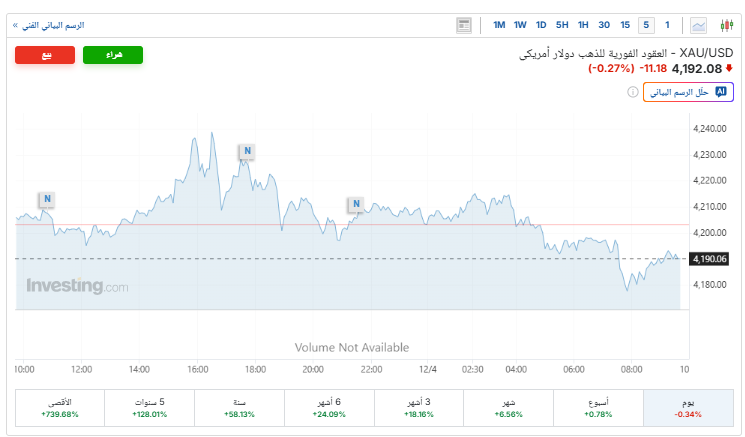Image resolution: width=745 pixels, height=437 pixels.
Task: Select the 1M chart interval
Action: click(499, 25)
